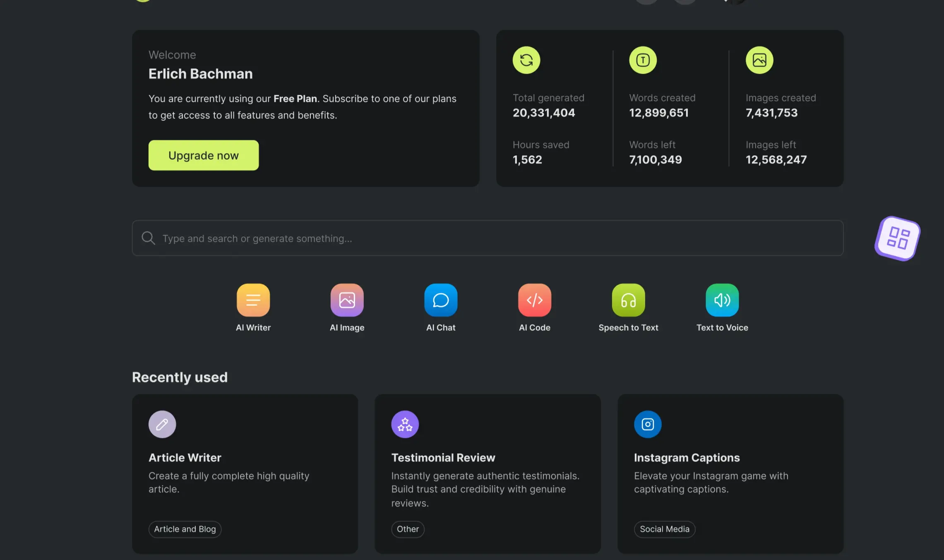The width and height of the screenshot is (944, 560).
Task: Click the Total generated refresh icon
Action: coord(526,60)
